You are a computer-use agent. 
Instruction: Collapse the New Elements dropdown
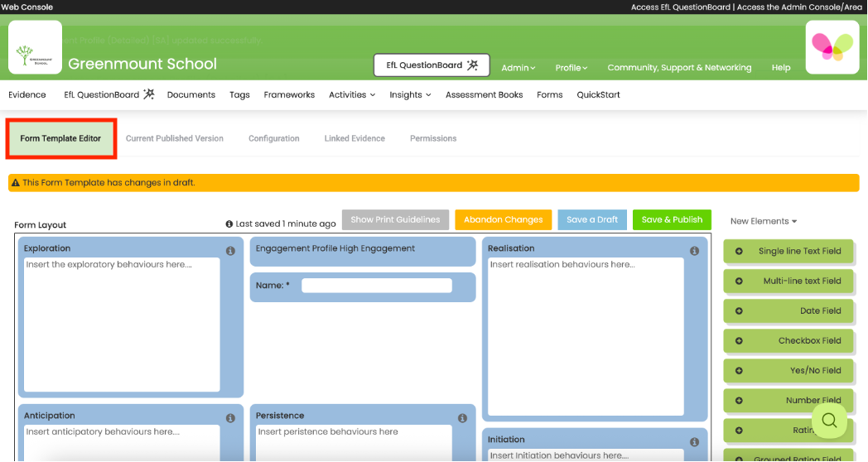(x=764, y=221)
